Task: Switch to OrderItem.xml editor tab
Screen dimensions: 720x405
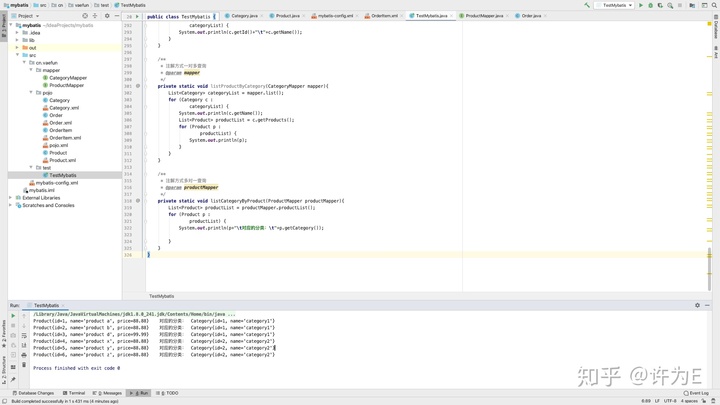Action: pyautogui.click(x=382, y=16)
